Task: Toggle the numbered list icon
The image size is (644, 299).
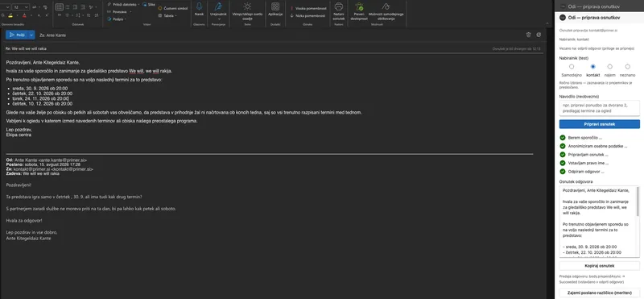Action: click(68, 7)
